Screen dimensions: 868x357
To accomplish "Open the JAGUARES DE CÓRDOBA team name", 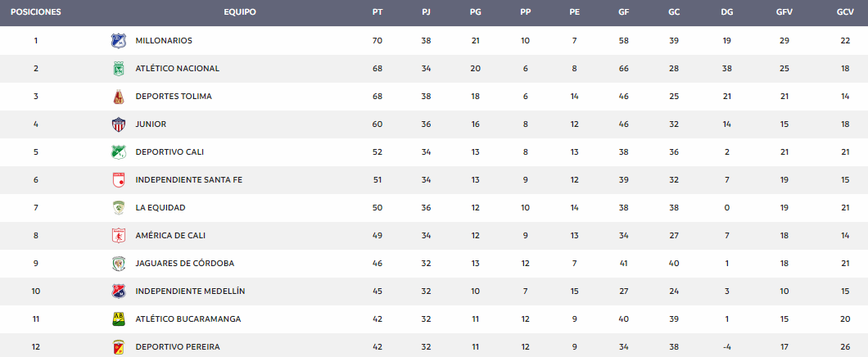I will [185, 264].
